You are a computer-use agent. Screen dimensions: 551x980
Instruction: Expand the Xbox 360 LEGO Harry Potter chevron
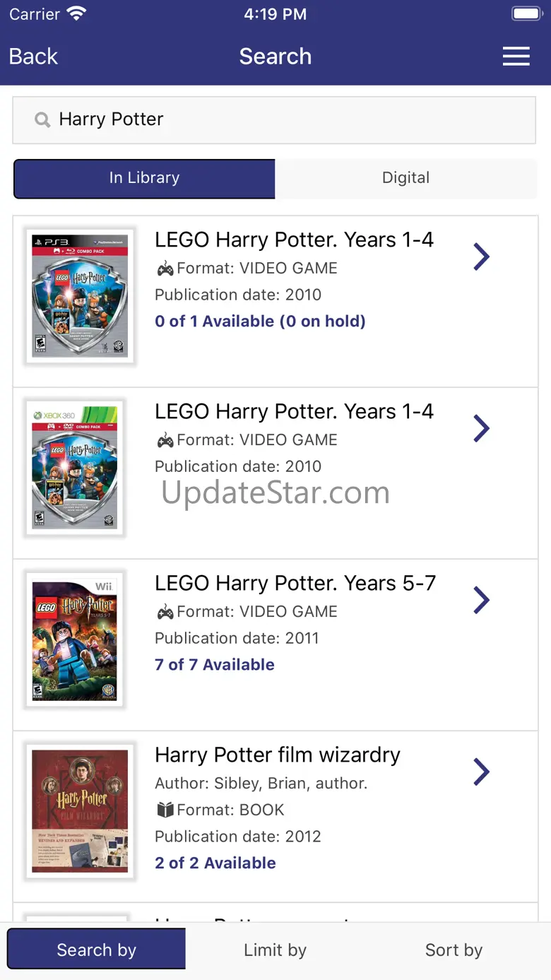(481, 428)
